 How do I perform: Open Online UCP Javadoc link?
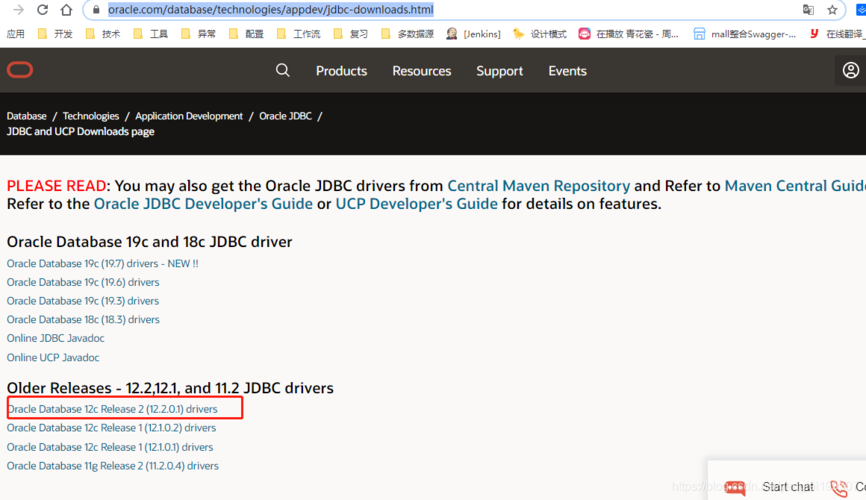tap(53, 357)
